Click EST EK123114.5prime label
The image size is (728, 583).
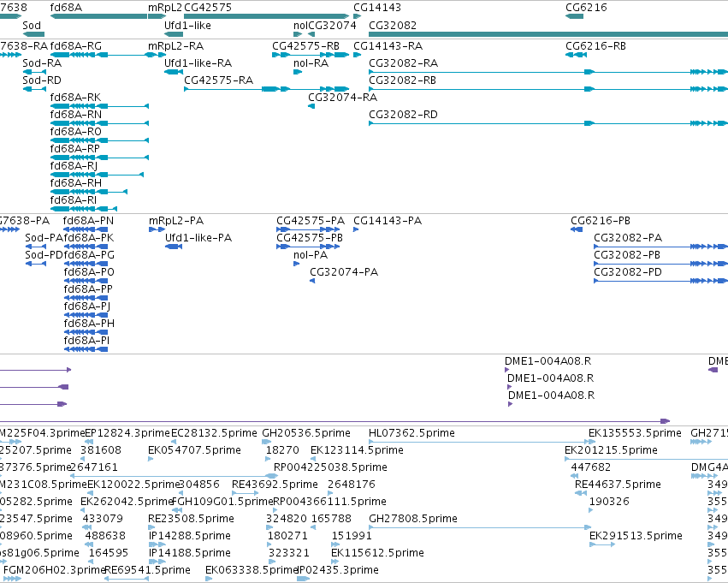[x=357, y=450]
